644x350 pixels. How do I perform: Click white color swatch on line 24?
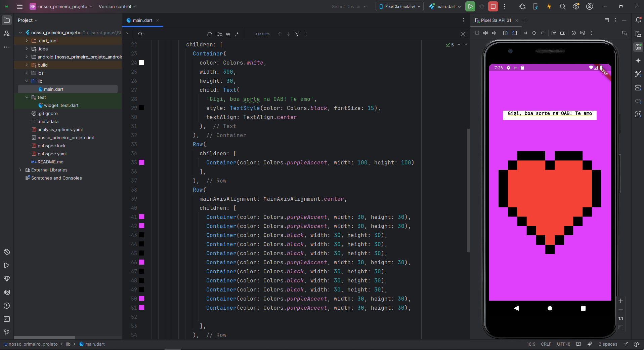pos(142,63)
